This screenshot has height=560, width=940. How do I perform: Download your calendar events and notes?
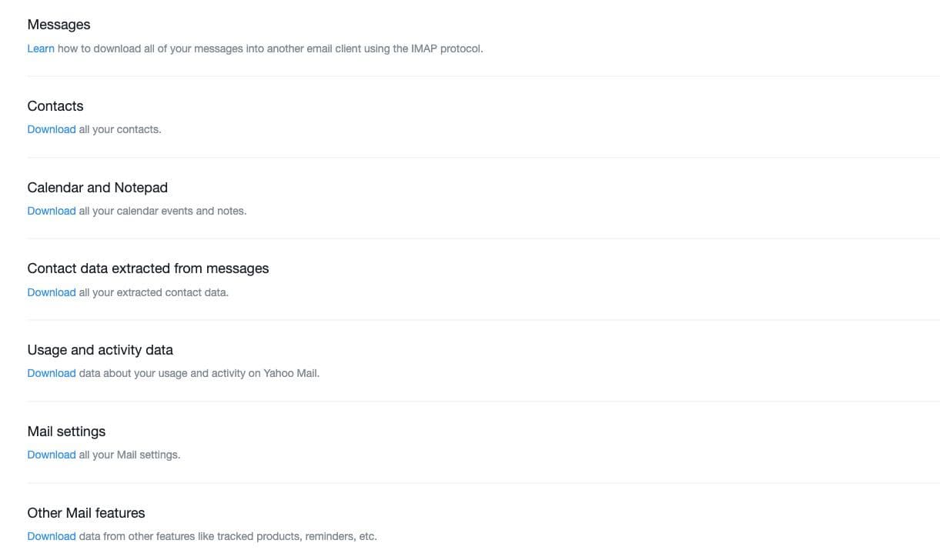click(52, 211)
